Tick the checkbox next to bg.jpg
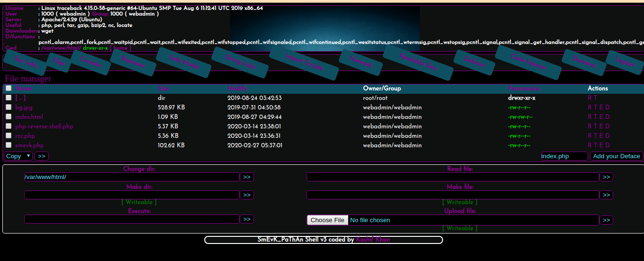The height and width of the screenshot is (261, 644). pos(9,108)
